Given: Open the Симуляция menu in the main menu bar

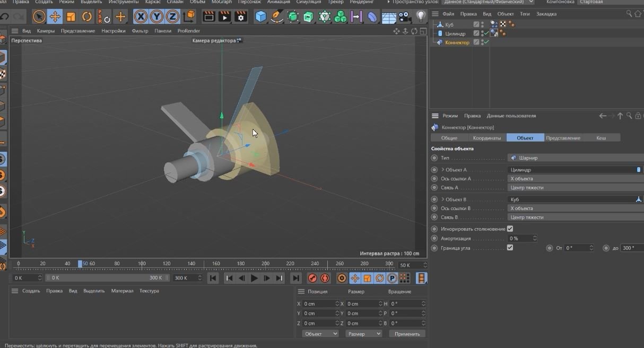Looking at the screenshot, I should (308, 2).
